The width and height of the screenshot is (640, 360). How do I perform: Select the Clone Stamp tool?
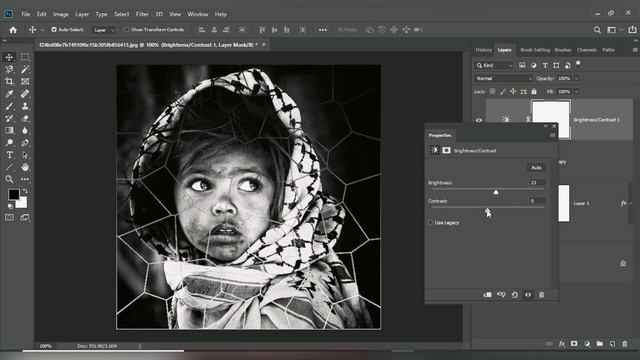[25, 106]
